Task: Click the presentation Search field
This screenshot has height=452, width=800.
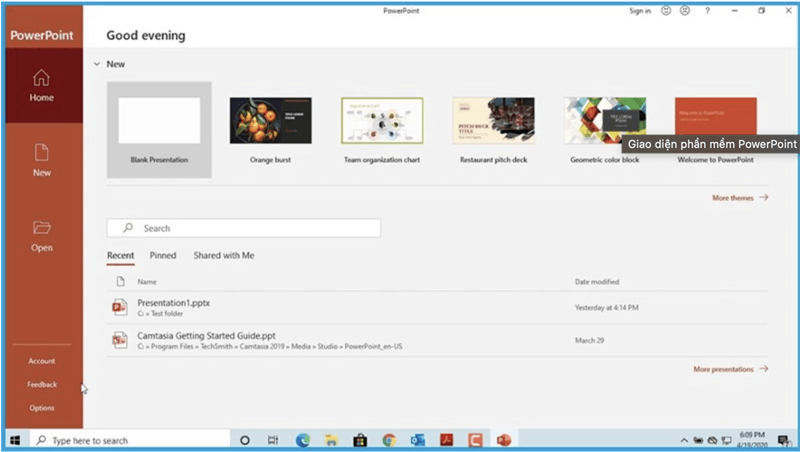Action: (x=243, y=228)
